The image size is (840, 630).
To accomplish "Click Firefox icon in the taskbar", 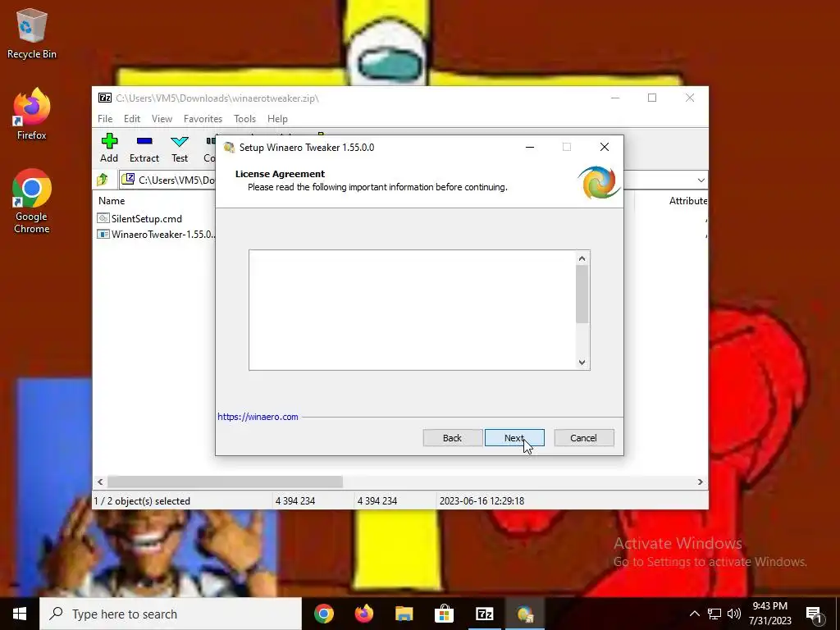I will point(364,614).
